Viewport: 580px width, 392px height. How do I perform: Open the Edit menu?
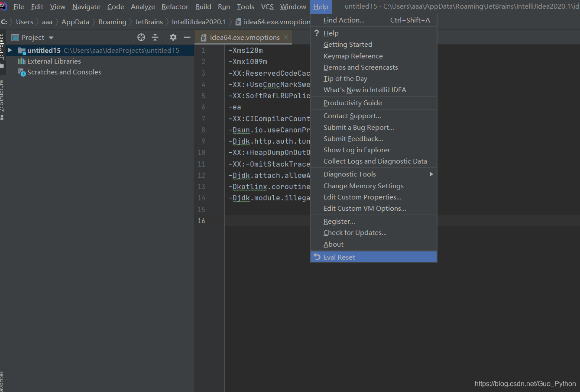click(37, 6)
